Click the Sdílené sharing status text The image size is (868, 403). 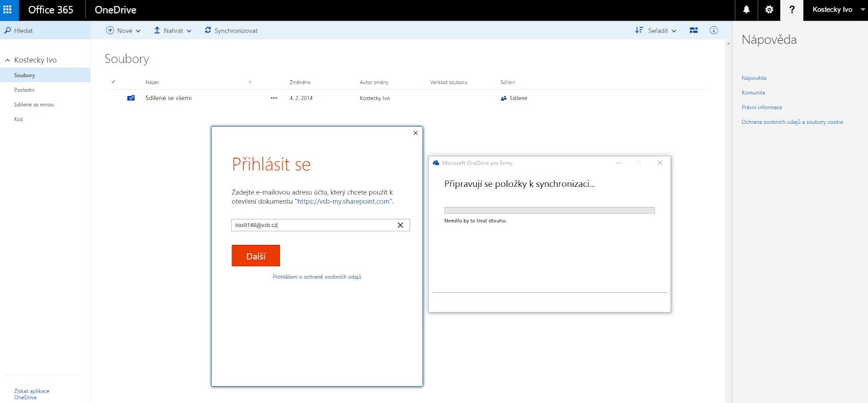tap(518, 98)
